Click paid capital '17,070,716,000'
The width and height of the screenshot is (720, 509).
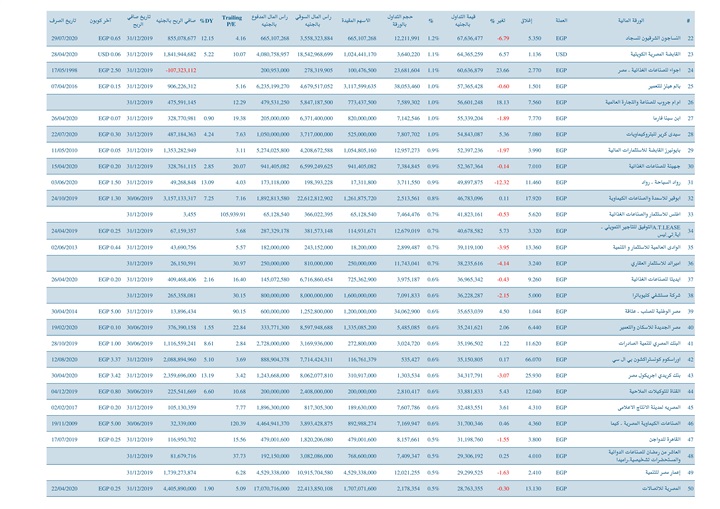[x=271, y=489]
